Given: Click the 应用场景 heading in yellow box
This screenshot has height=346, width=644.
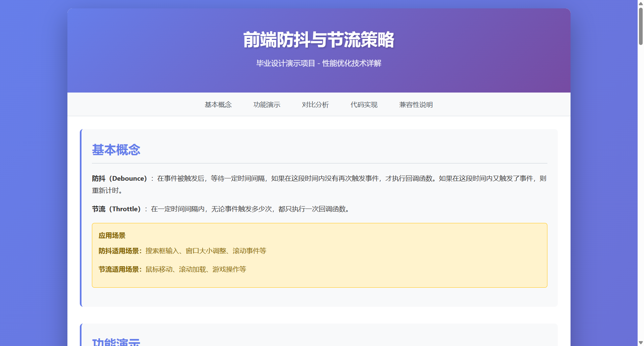Looking at the screenshot, I should 112,236.
